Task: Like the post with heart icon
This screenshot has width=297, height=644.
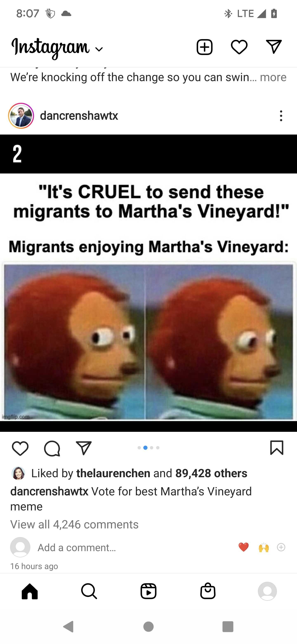Action: (x=20, y=449)
